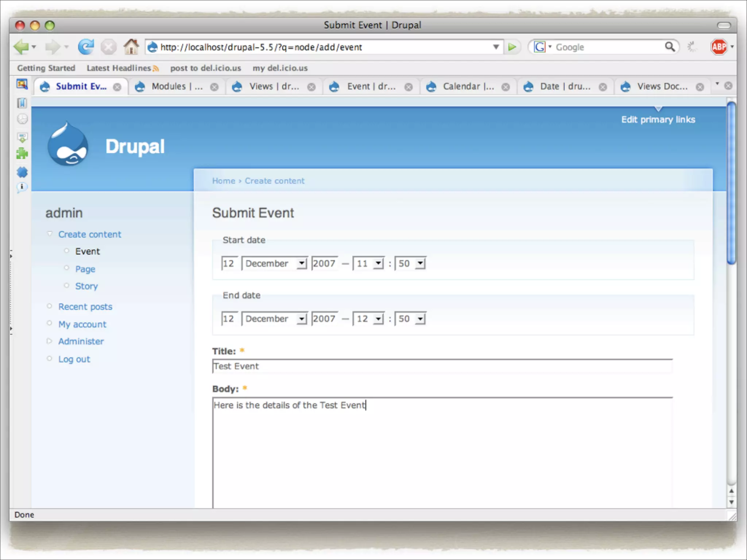
Task: Open the address bar history dropdown arrow
Action: 496,47
